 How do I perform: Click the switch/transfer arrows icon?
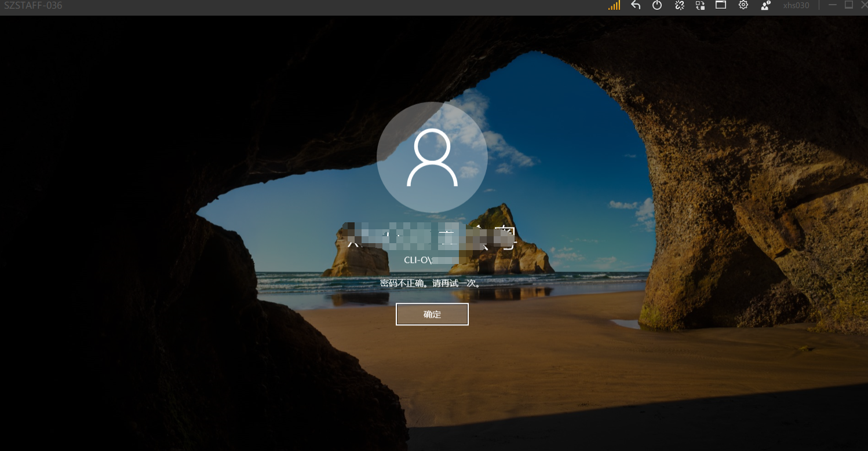[x=700, y=5]
